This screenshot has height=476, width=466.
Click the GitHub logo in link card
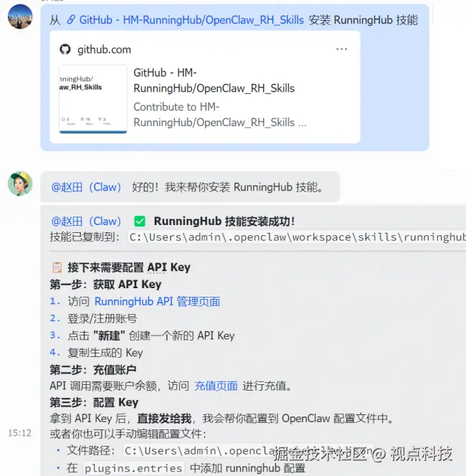tap(65, 49)
